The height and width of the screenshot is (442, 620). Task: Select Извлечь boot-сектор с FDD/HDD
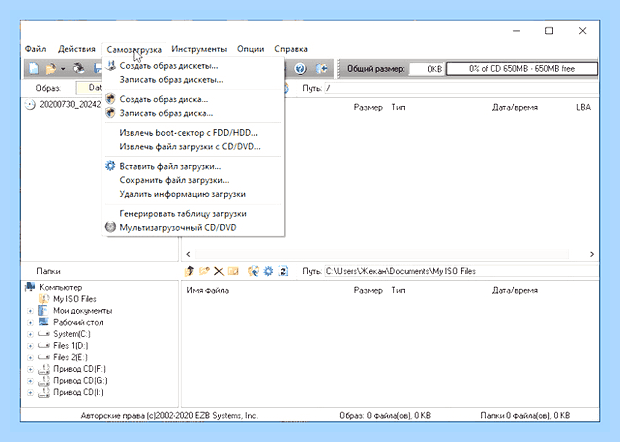193,133
